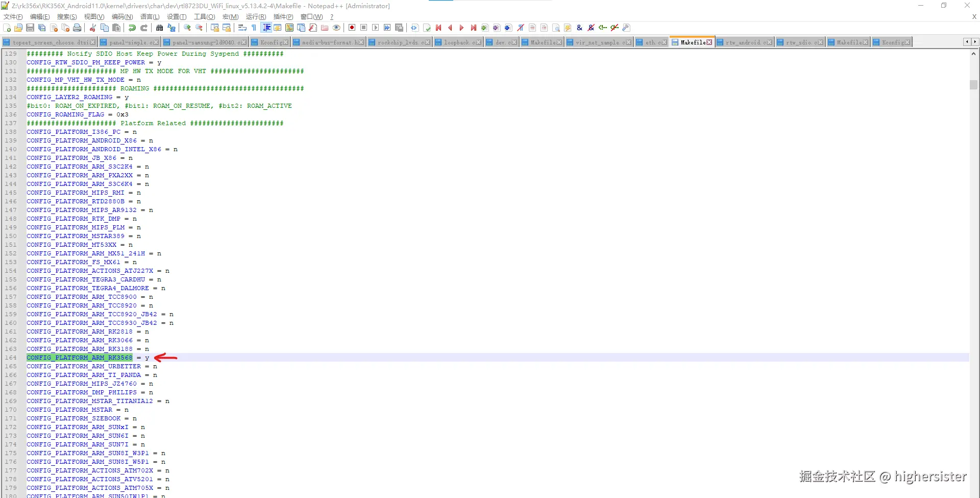980x498 pixels.
Task: Save the current file
Action: (30, 28)
